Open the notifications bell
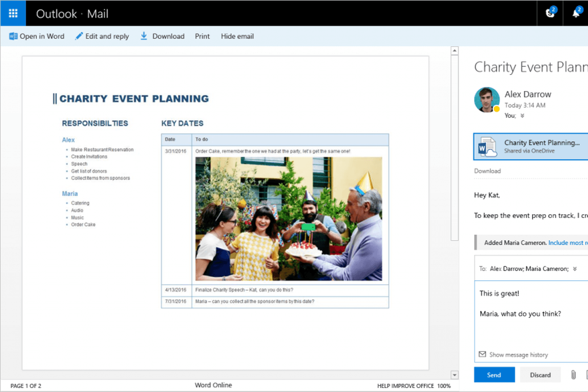The width and height of the screenshot is (588, 392). pyautogui.click(x=576, y=13)
